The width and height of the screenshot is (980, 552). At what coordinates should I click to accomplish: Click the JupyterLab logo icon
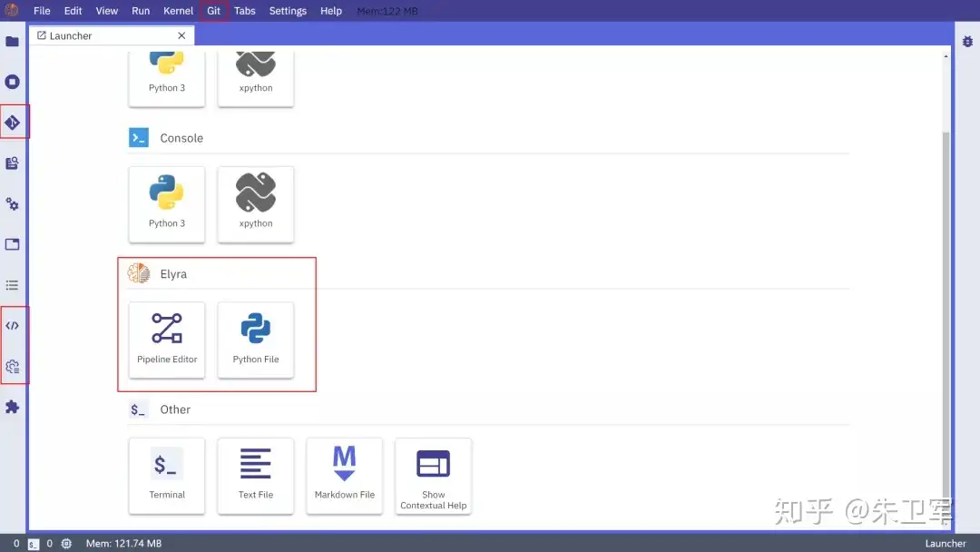11,10
